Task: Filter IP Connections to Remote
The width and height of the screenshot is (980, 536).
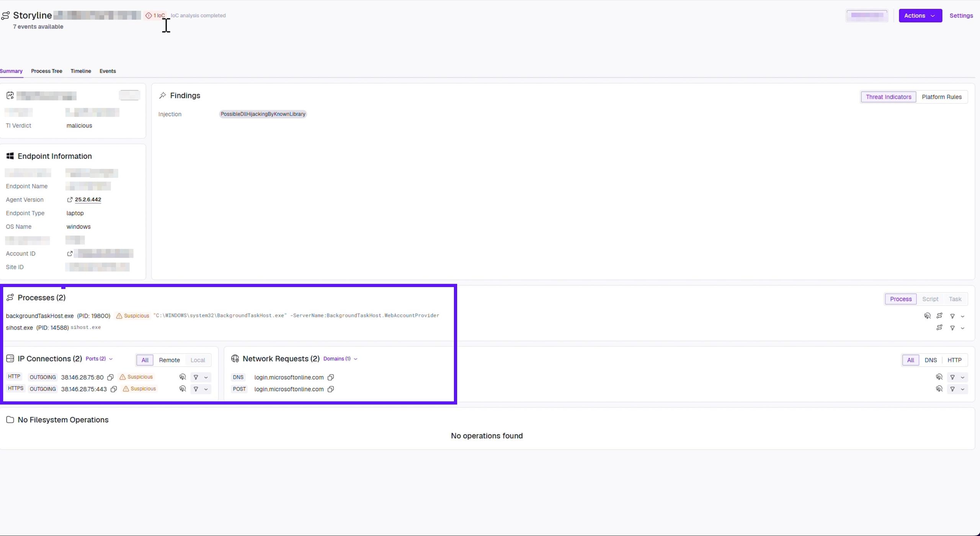Action: coord(169,360)
